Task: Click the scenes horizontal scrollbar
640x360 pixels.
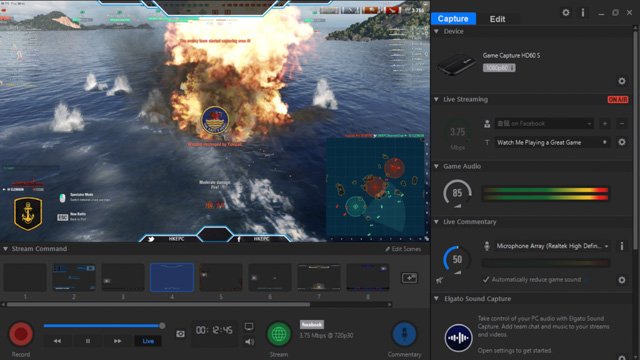Action: pos(158,304)
